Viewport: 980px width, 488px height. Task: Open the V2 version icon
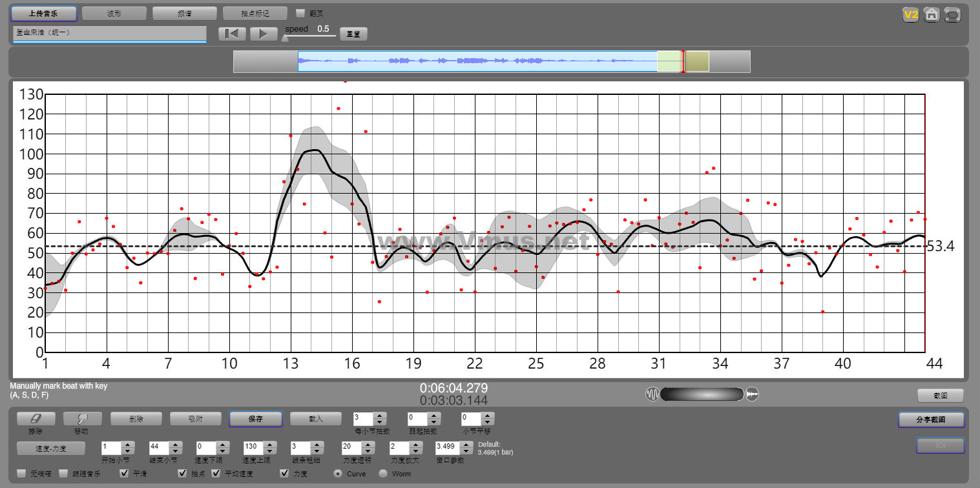tap(911, 15)
